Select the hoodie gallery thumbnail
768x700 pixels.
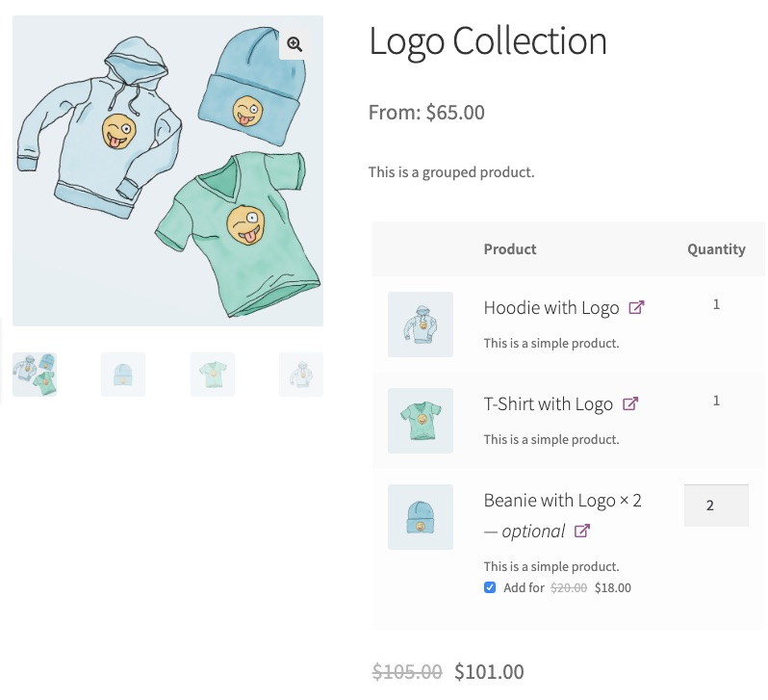click(x=301, y=375)
